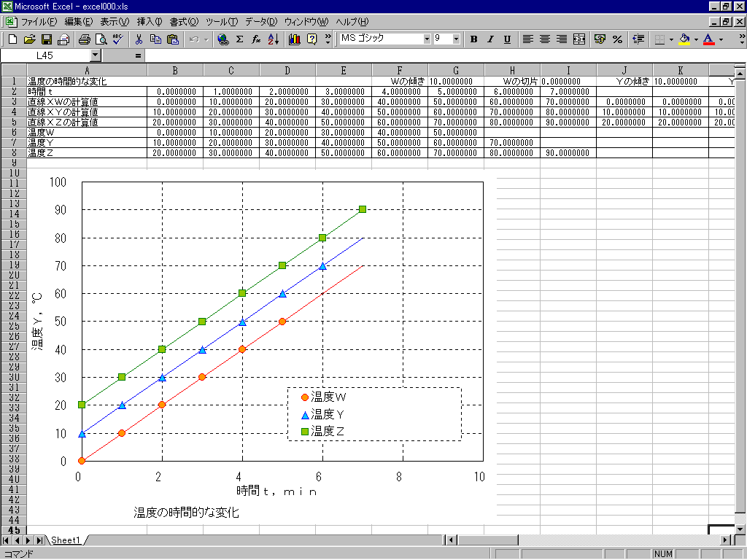Toggle Underline formatting
Viewport: 747px width, 560px height.
[x=507, y=39]
